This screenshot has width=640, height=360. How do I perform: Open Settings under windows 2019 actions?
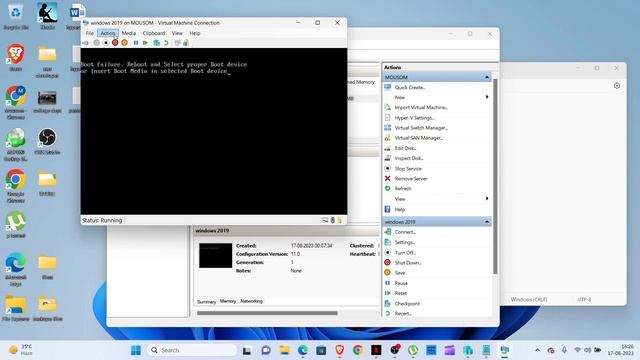click(x=404, y=242)
